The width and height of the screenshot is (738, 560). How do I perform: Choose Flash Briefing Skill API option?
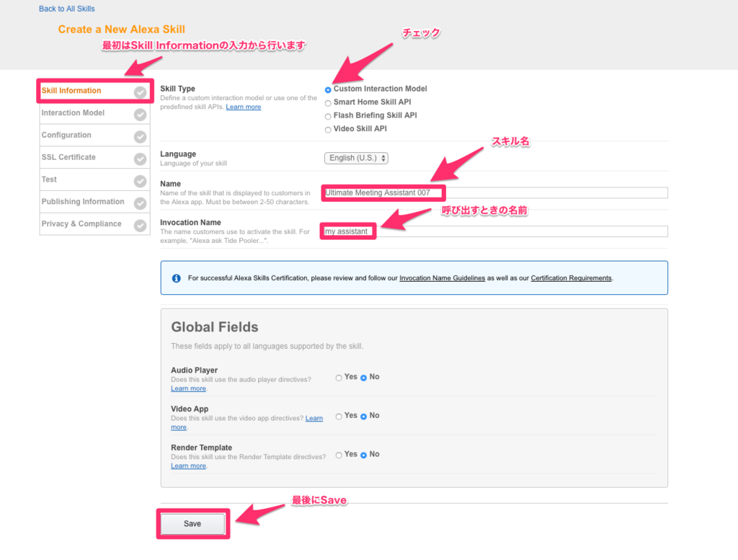pyautogui.click(x=328, y=116)
